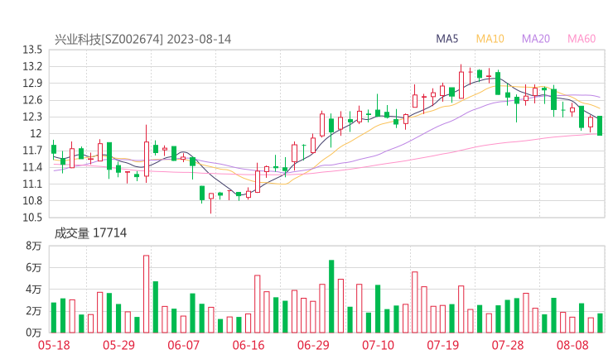Screen dimensions: 613x364
Task: Click the chart title 兴业科技[SZ002674] 2023-08-14
Action: pos(142,40)
